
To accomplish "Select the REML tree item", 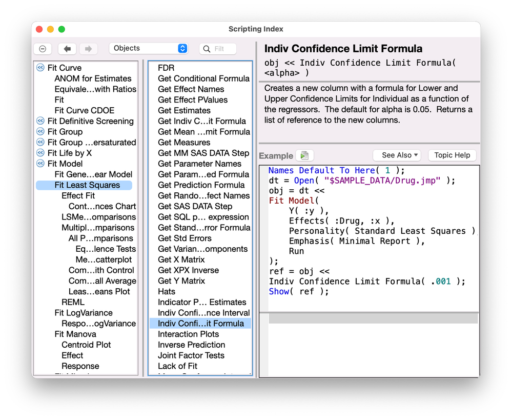I will 73,302.
